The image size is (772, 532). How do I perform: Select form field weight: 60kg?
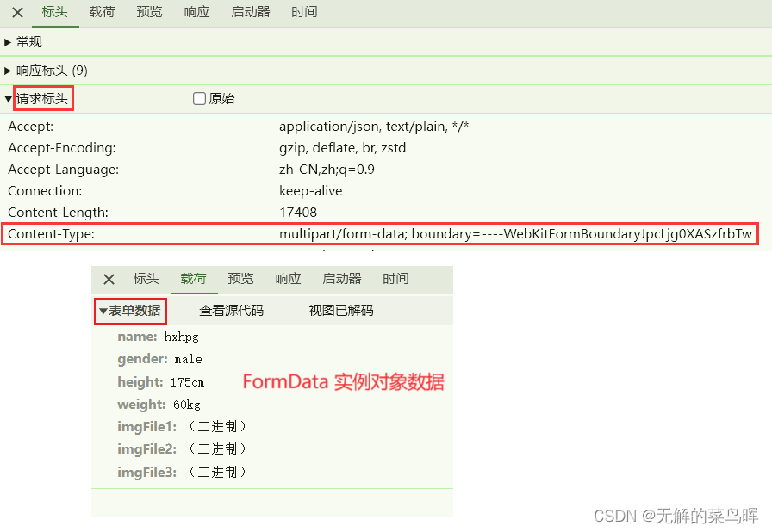click(x=159, y=405)
